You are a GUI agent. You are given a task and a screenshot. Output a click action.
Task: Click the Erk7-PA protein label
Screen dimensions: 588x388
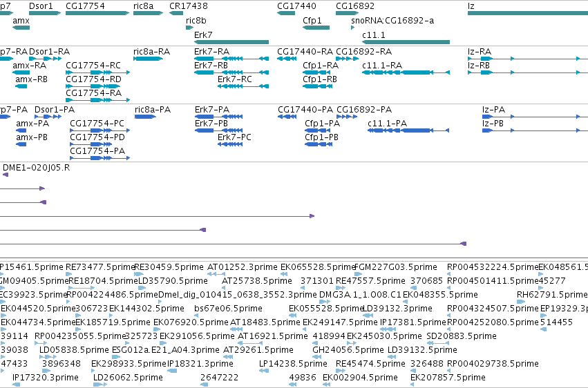tap(212, 110)
